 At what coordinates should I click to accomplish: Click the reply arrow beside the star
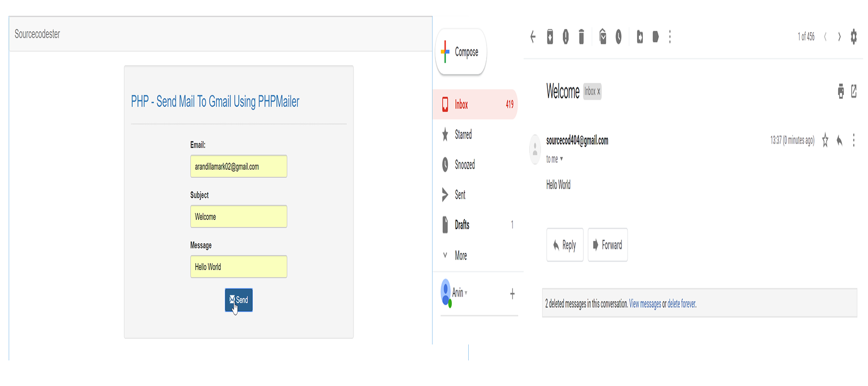tap(840, 140)
